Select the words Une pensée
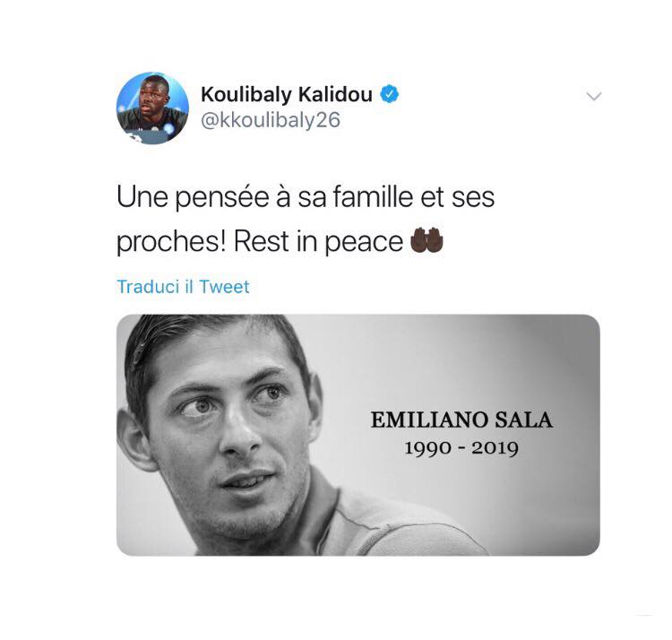Screen dimensions: 672x640 pyautogui.click(x=194, y=197)
